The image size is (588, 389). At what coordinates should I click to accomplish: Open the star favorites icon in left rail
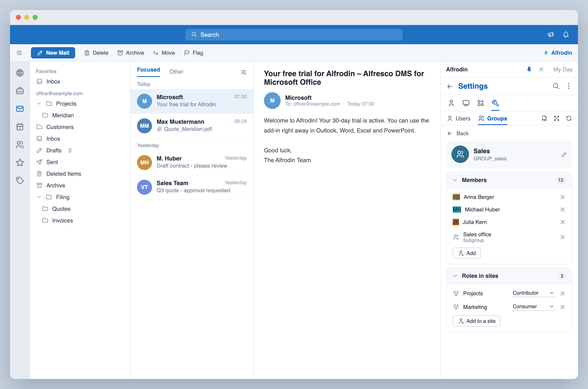click(20, 163)
